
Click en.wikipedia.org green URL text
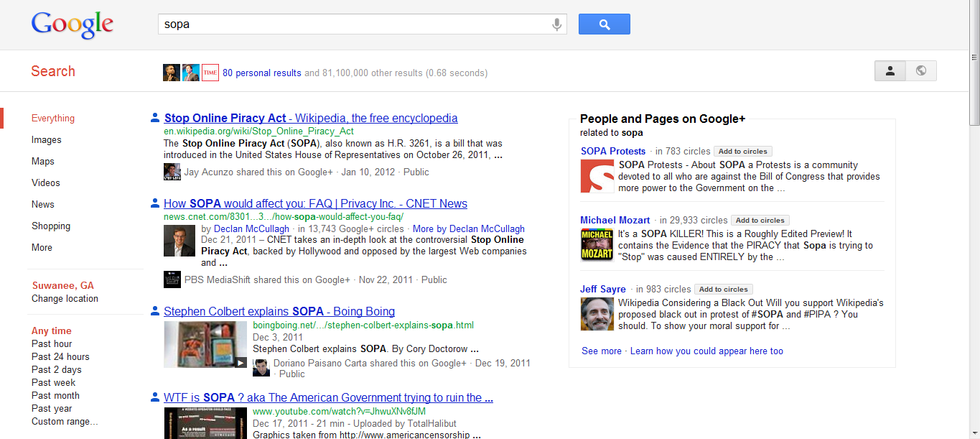tap(259, 131)
